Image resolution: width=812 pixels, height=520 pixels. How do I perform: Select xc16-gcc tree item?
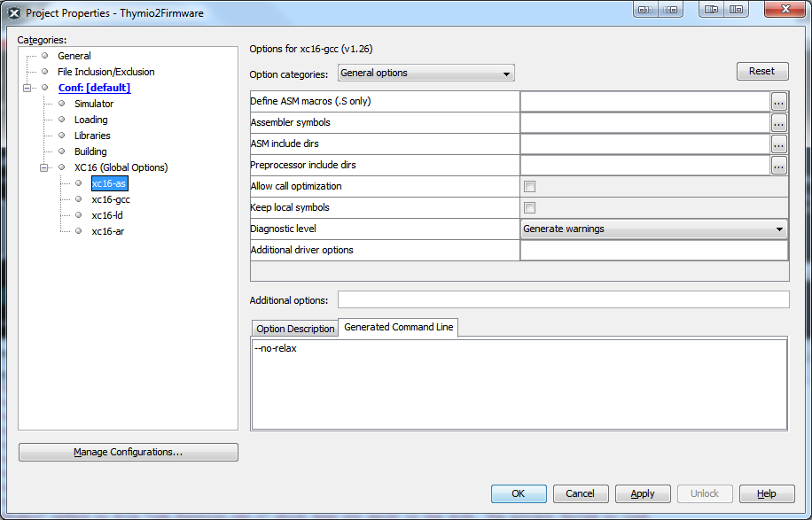coord(111,199)
